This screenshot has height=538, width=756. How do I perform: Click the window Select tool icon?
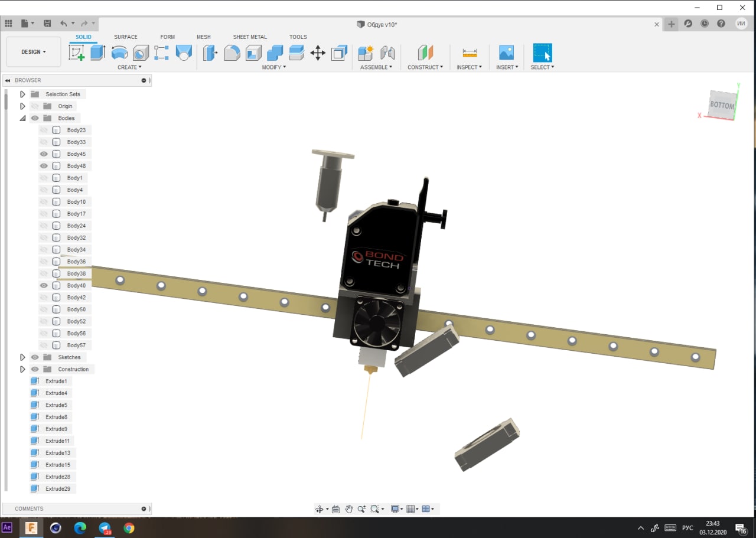tap(542, 53)
